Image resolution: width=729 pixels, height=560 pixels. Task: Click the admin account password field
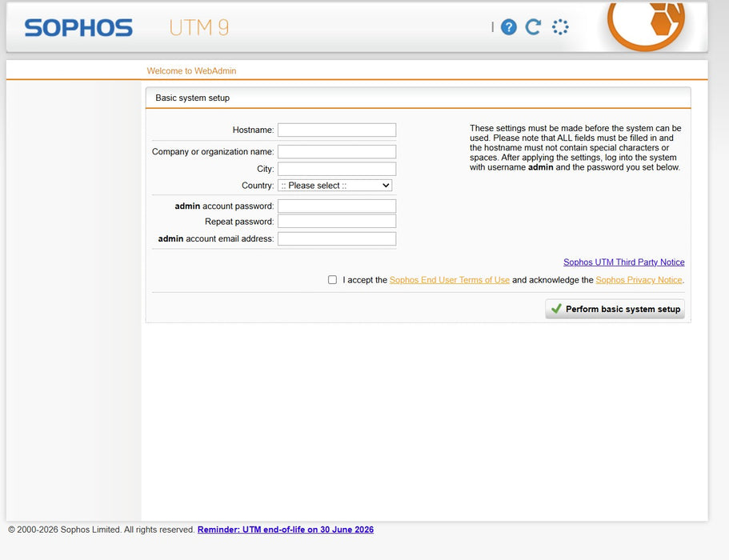[x=337, y=206]
